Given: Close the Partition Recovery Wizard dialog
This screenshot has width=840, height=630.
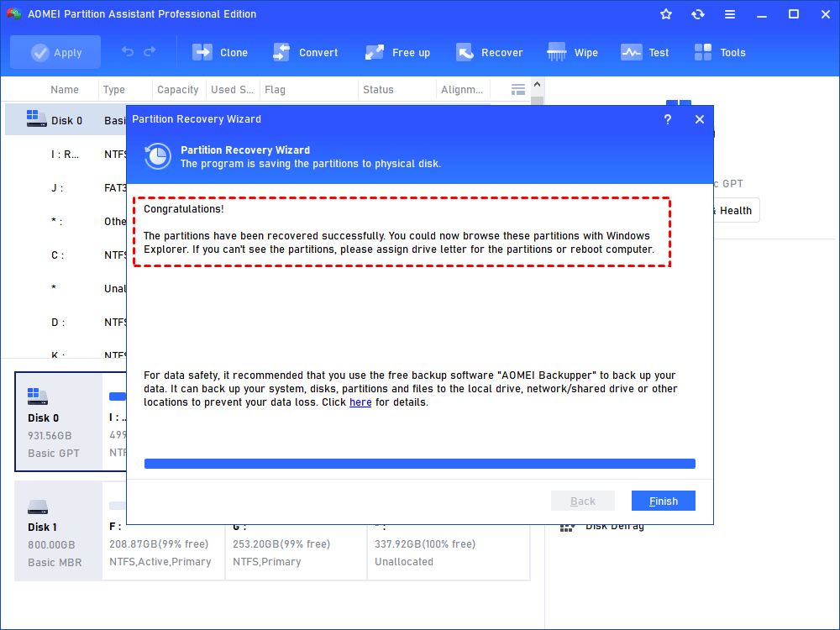Looking at the screenshot, I should coord(700,119).
